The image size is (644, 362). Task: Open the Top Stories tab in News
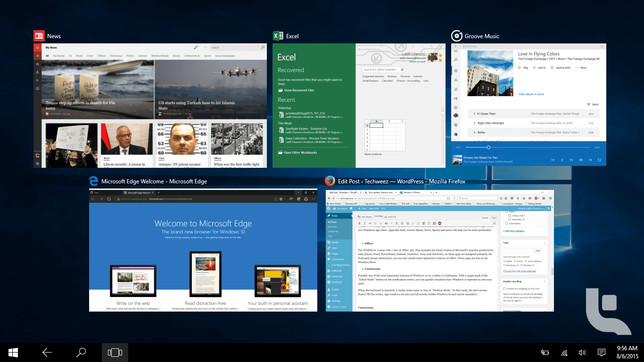click(58, 56)
